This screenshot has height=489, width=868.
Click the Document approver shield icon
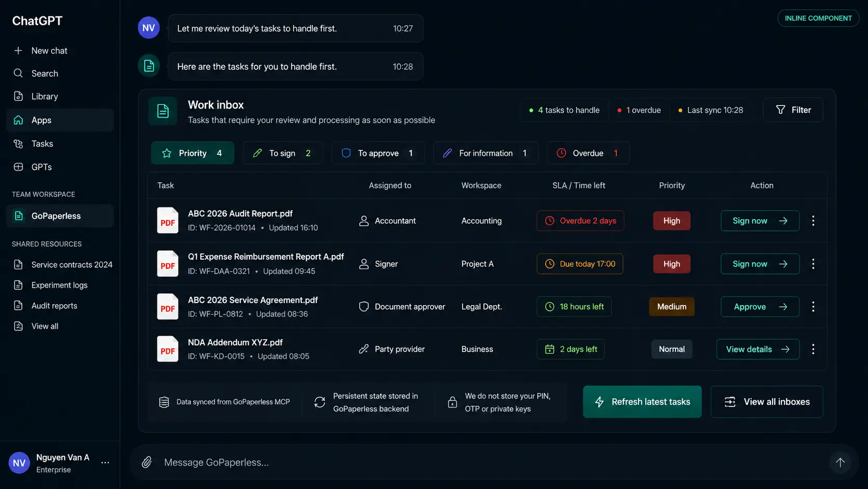point(364,307)
